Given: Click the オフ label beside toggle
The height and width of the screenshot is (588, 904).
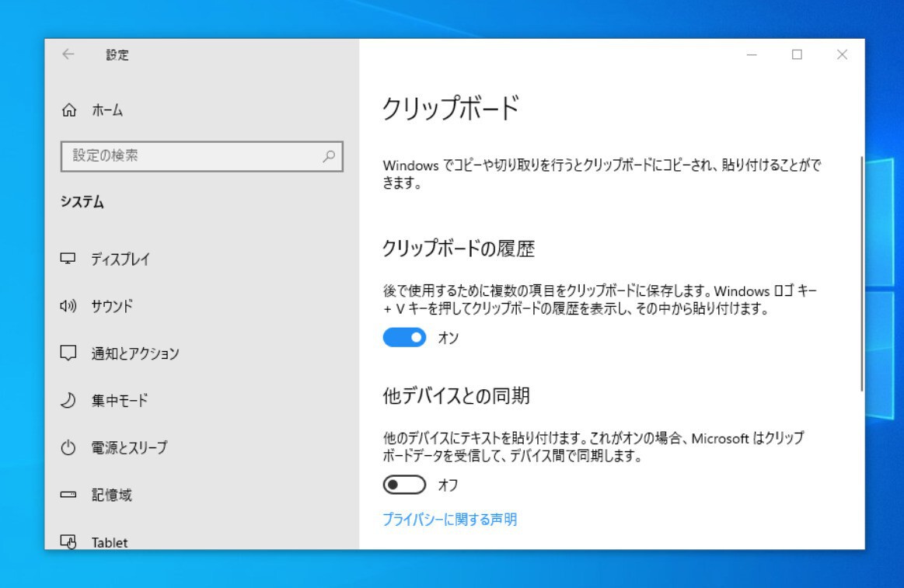Looking at the screenshot, I should pos(448,485).
